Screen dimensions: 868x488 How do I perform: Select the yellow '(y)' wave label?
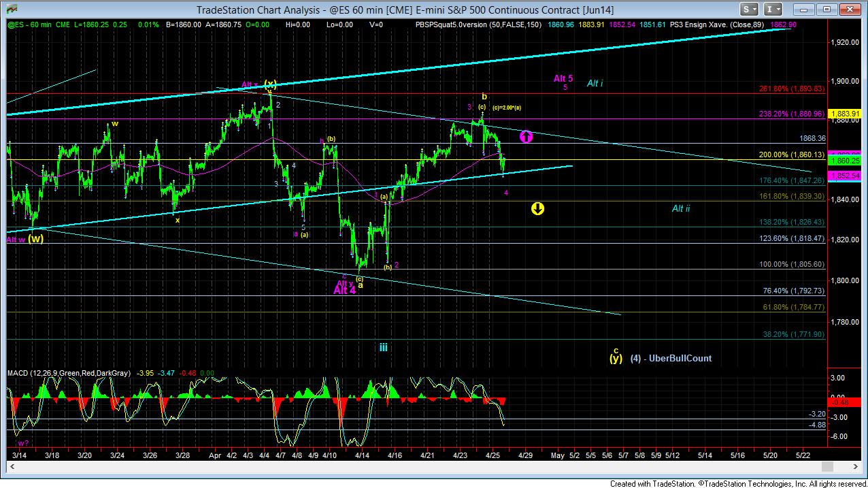click(616, 358)
